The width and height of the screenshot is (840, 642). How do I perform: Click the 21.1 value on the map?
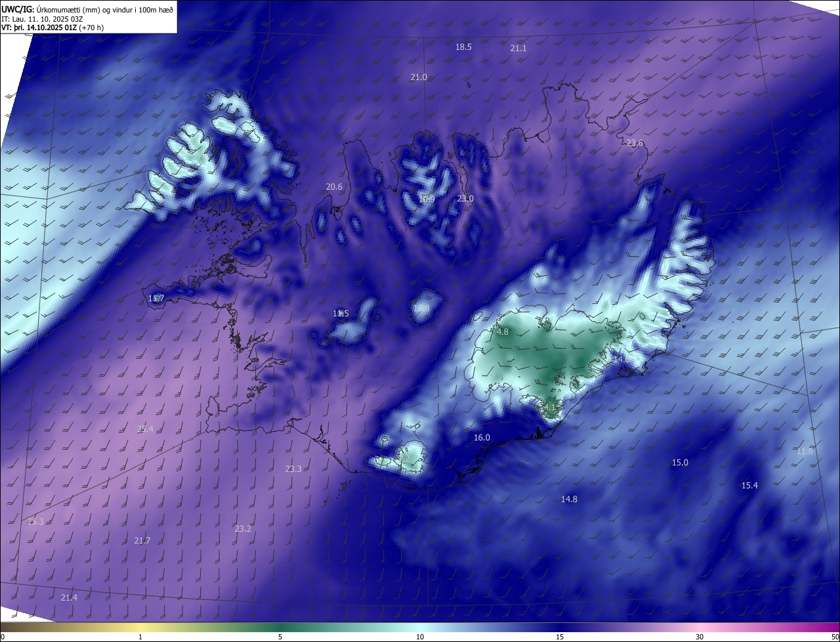[518, 49]
